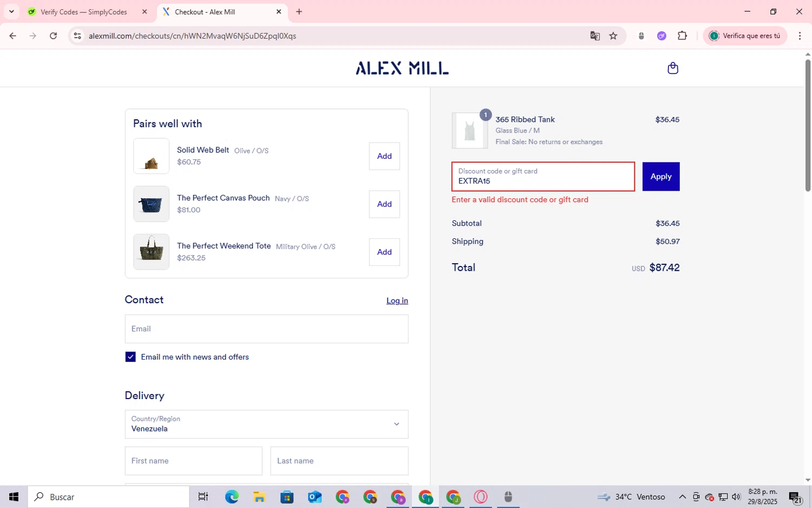
Task: Open Task View in the taskbar
Action: point(204,497)
